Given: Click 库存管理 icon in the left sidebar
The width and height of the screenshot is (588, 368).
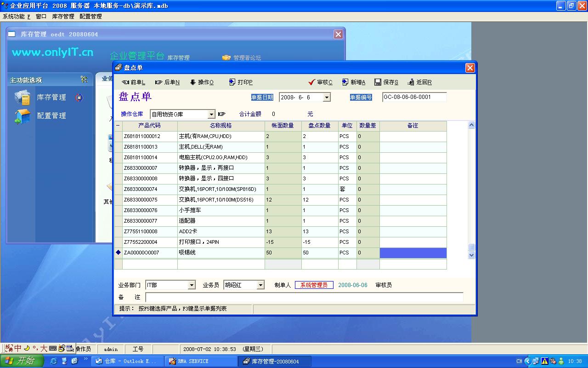Looking at the screenshot, I should [x=23, y=98].
